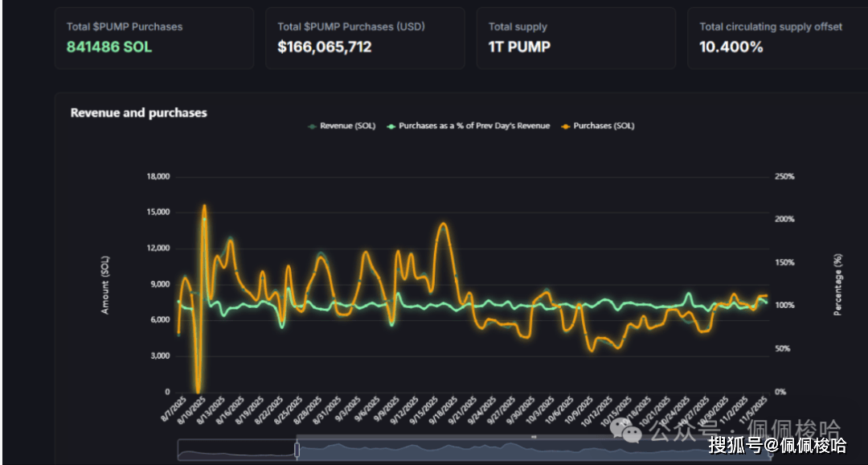The image size is (868, 465).
Task: Select the Total circulating supply offset card
Action: [776, 38]
